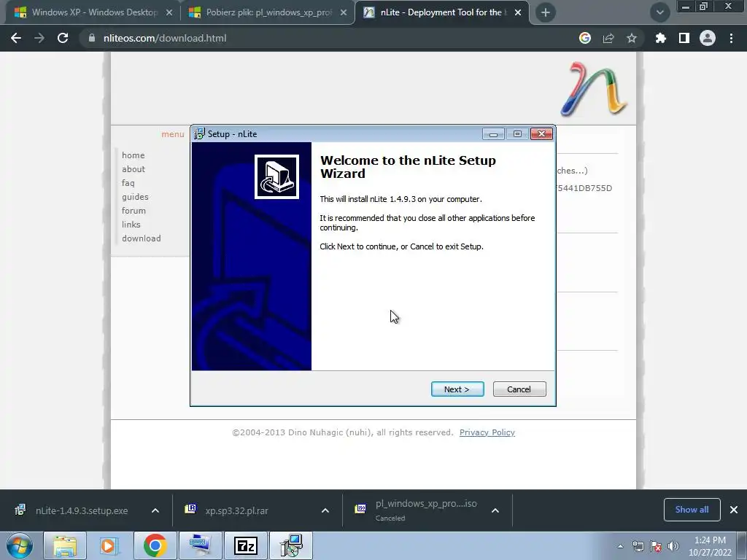Viewport: 747px width, 560px height.
Task: Open a new browser tab
Action: [x=546, y=12]
